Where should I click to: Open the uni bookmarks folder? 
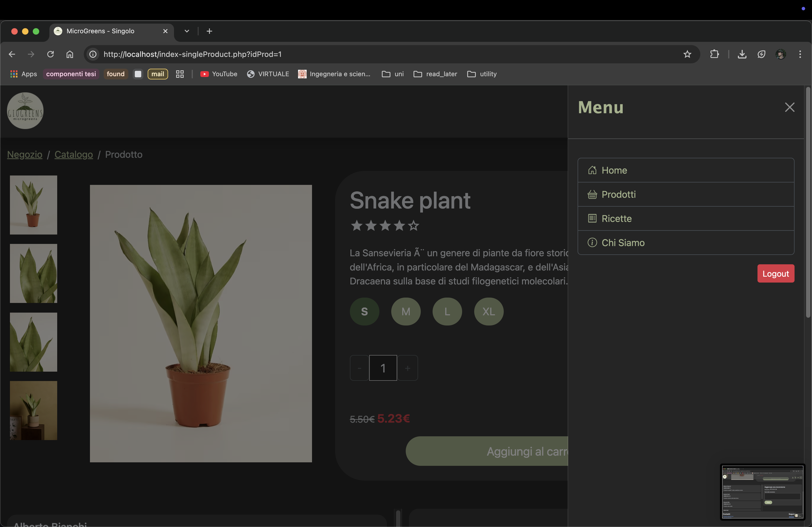(x=393, y=74)
